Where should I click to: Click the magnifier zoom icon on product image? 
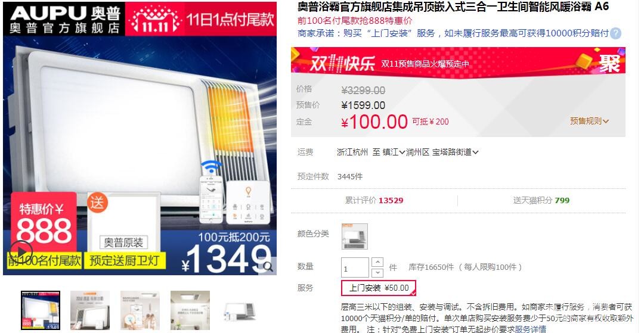(x=268, y=267)
